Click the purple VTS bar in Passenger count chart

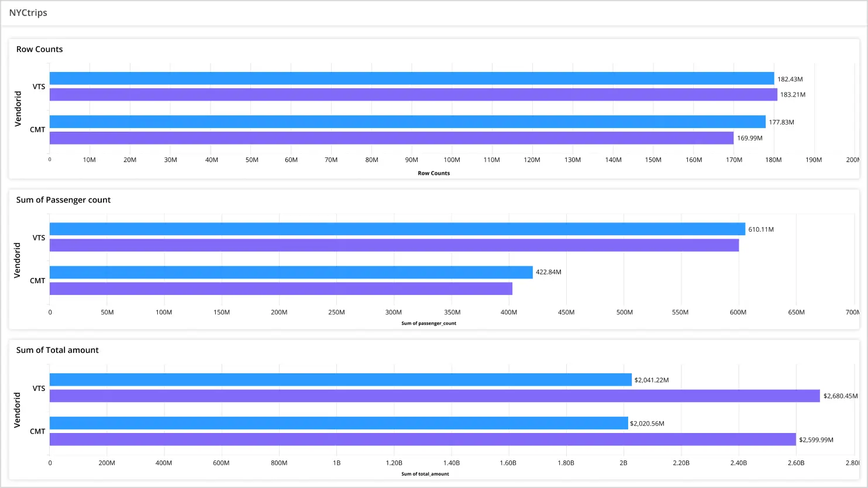(x=394, y=245)
